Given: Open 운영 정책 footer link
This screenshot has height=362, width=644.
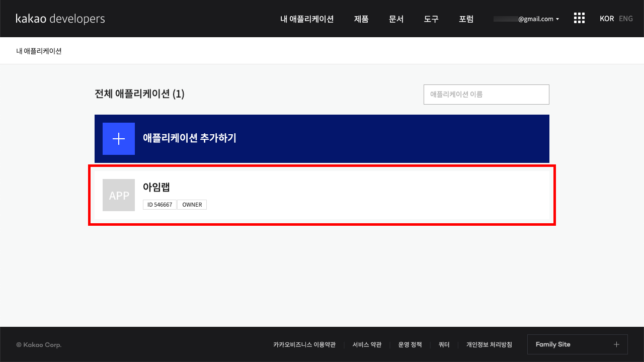Looking at the screenshot, I should tap(410, 345).
